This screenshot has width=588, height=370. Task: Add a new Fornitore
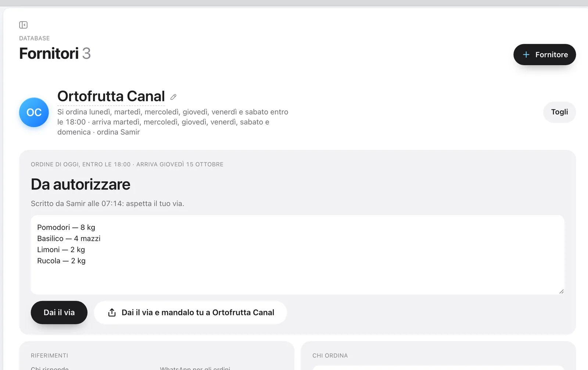(545, 55)
